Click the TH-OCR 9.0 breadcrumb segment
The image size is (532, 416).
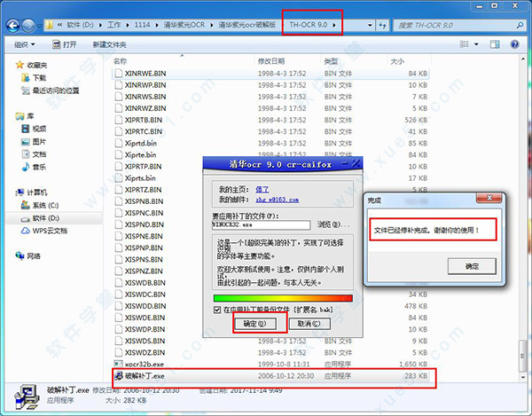tap(308, 25)
